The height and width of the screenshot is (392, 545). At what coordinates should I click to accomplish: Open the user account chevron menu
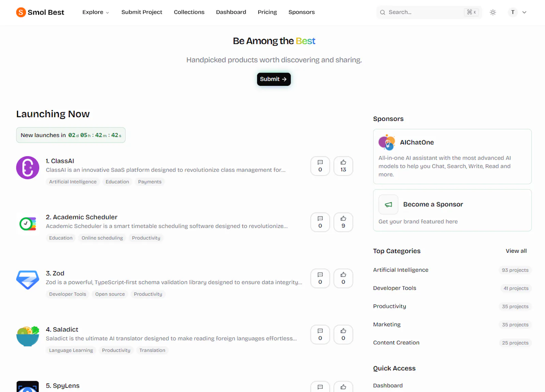click(524, 12)
